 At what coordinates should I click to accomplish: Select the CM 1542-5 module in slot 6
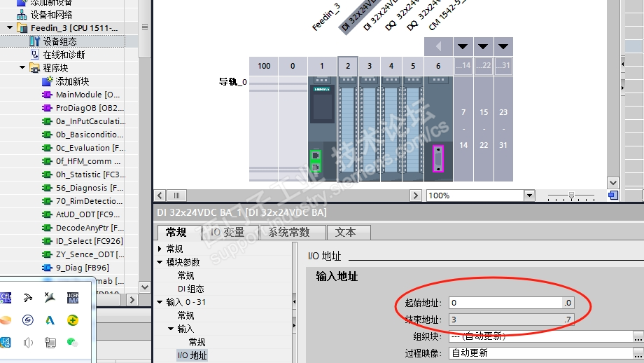[x=438, y=129]
